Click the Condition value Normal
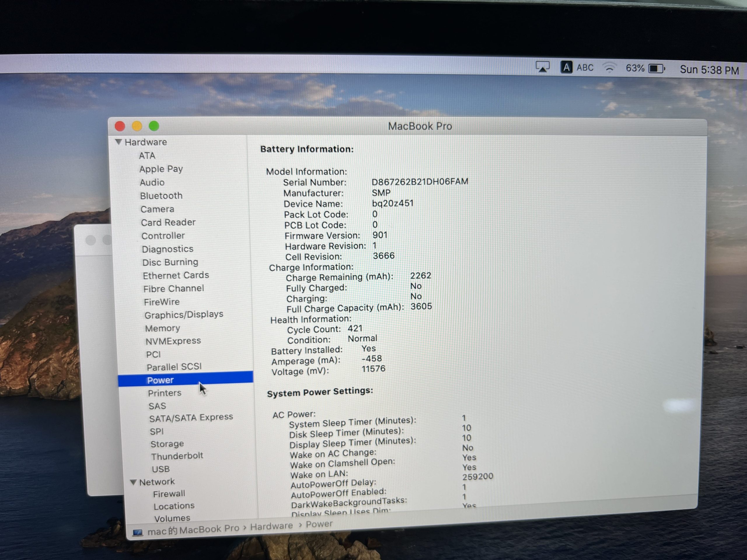 [x=362, y=338]
